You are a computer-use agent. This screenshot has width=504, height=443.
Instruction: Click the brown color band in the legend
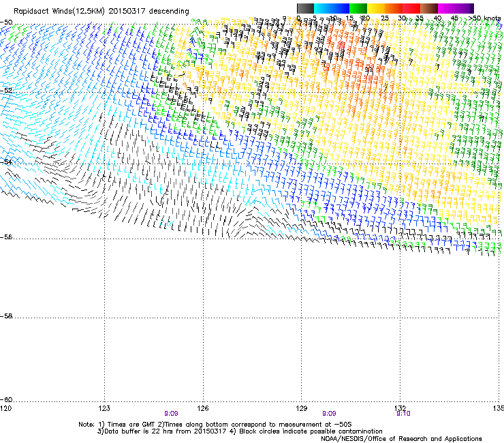tap(429, 8)
